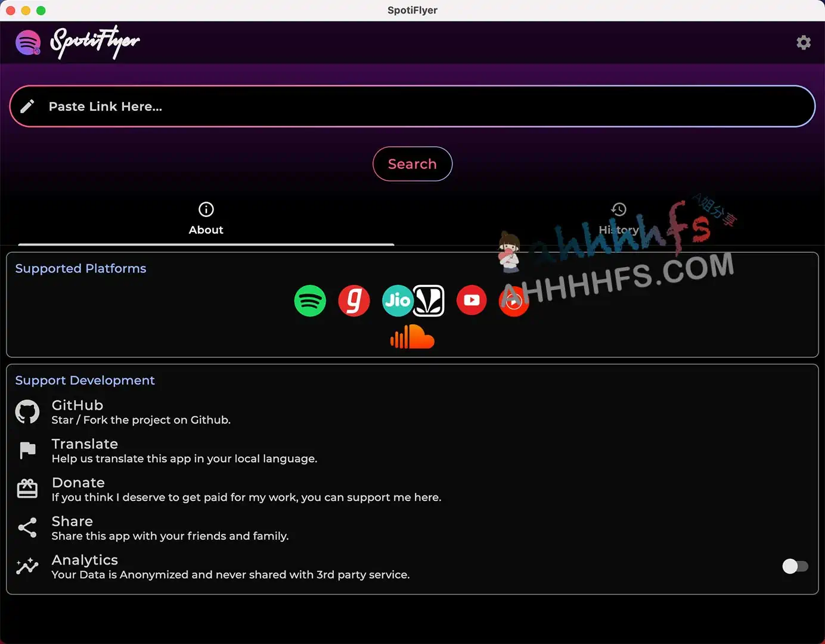Click the JioSaavn platform icon
Viewport: 825px width, 644px height.
click(x=413, y=301)
